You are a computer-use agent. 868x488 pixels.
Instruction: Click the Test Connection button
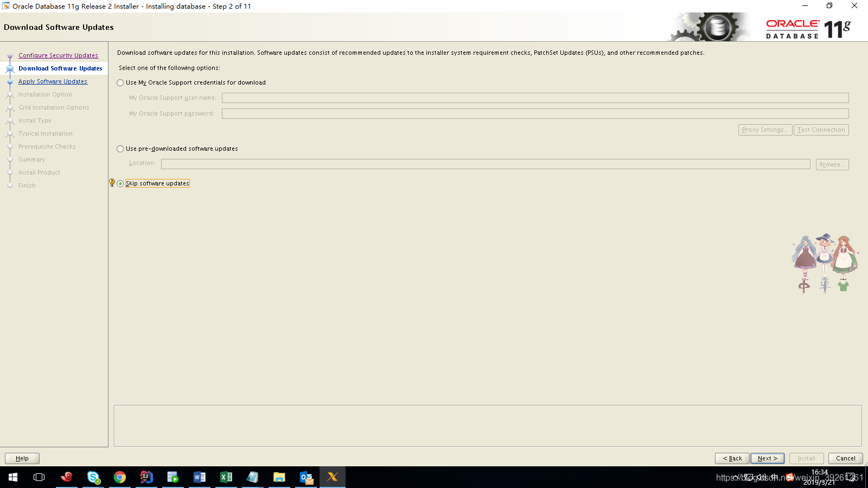pos(821,130)
